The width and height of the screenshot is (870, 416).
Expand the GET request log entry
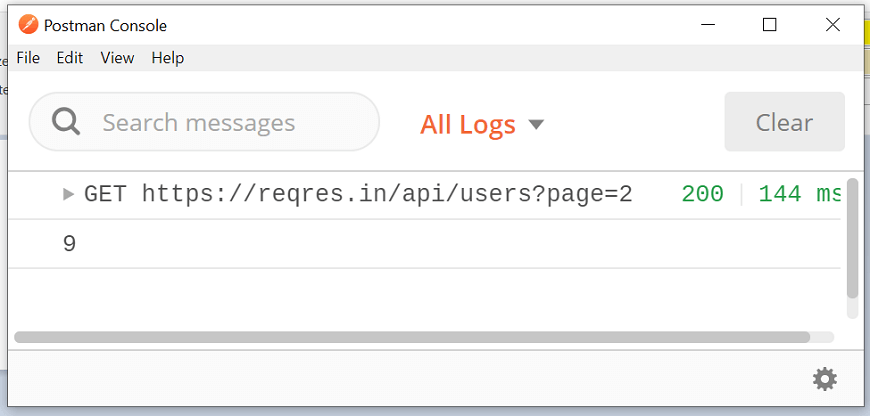(68, 194)
